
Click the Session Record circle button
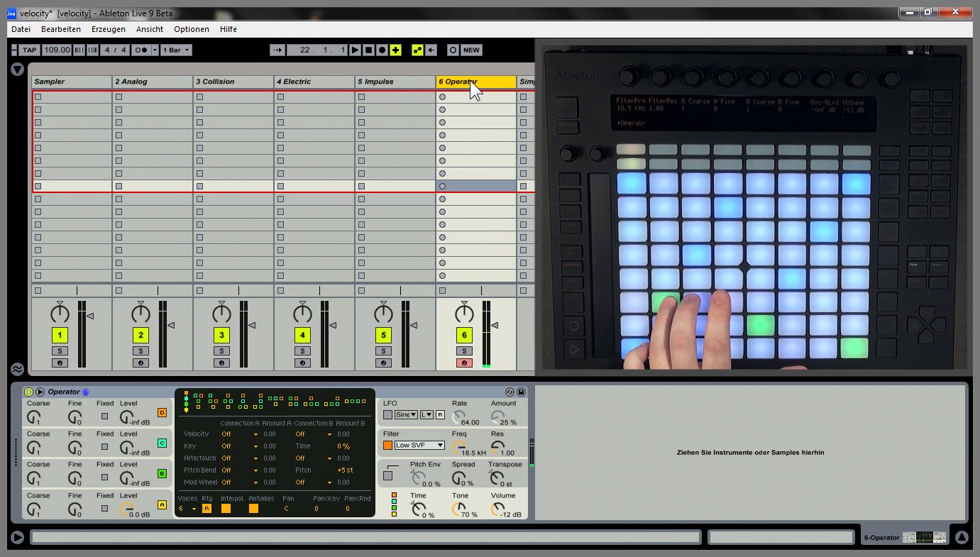point(453,50)
